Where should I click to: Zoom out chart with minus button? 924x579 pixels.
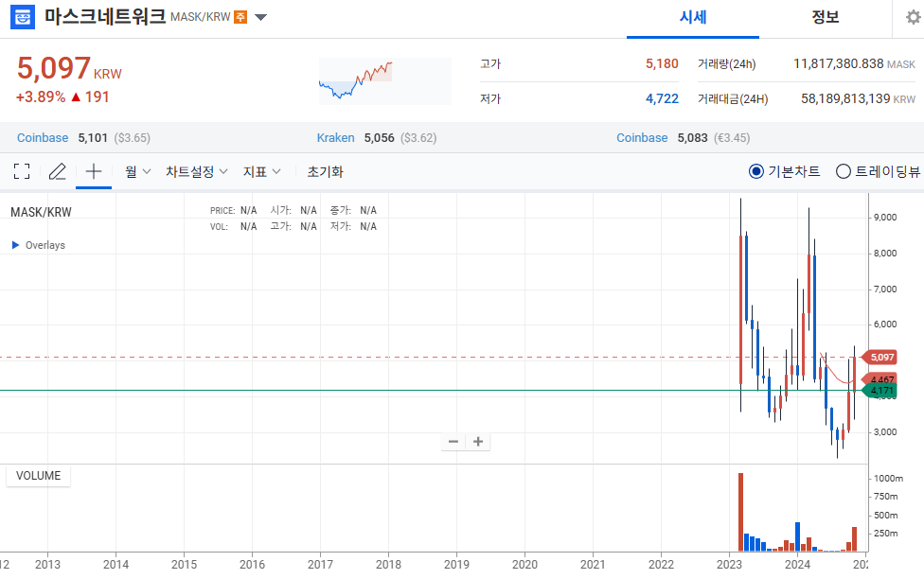coord(453,442)
